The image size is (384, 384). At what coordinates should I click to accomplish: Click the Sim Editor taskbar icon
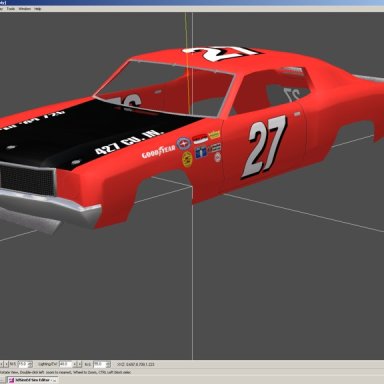pos(11,380)
